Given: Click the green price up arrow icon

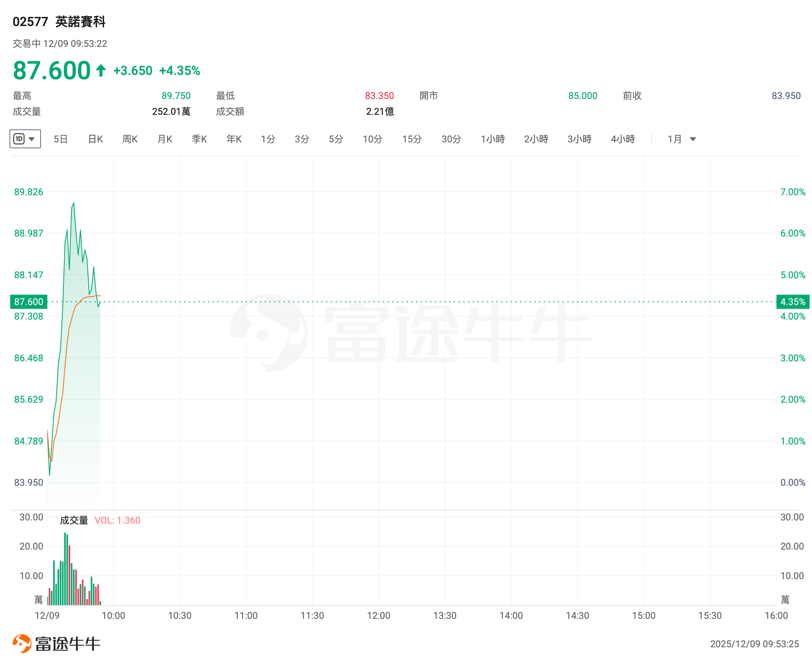Looking at the screenshot, I should pos(101,71).
